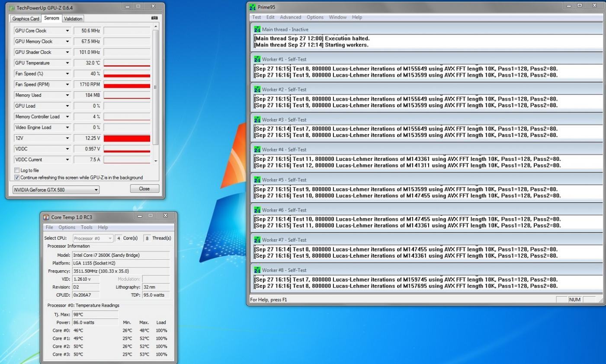Click the Worker #6 window icon
The width and height of the screenshot is (606, 364).
tap(257, 210)
